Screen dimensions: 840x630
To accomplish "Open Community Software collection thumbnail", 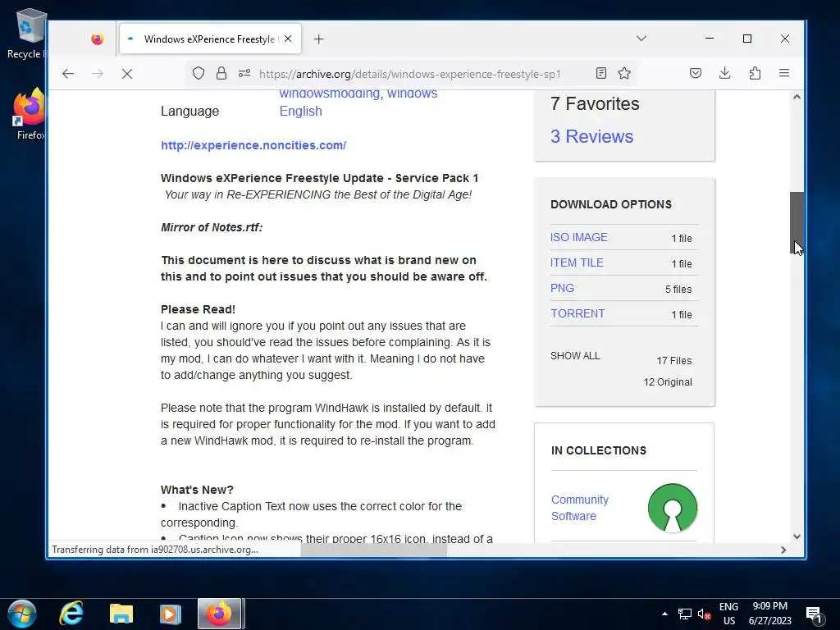I will coord(673,508).
